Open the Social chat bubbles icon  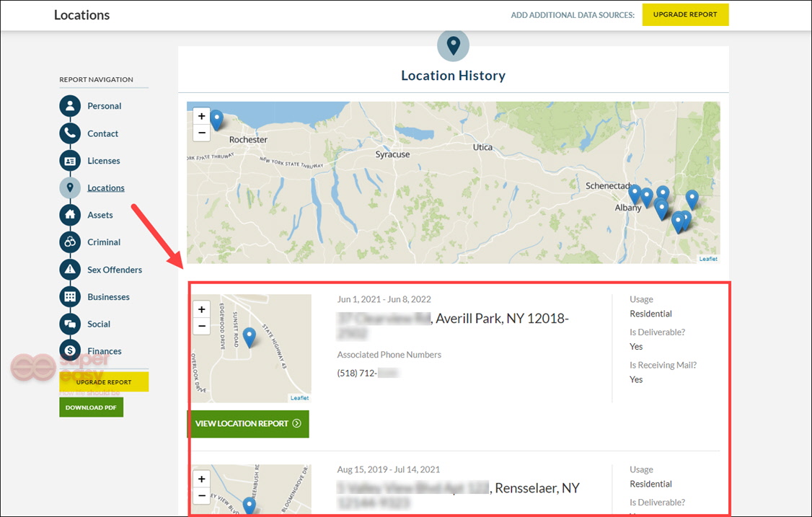(x=70, y=324)
